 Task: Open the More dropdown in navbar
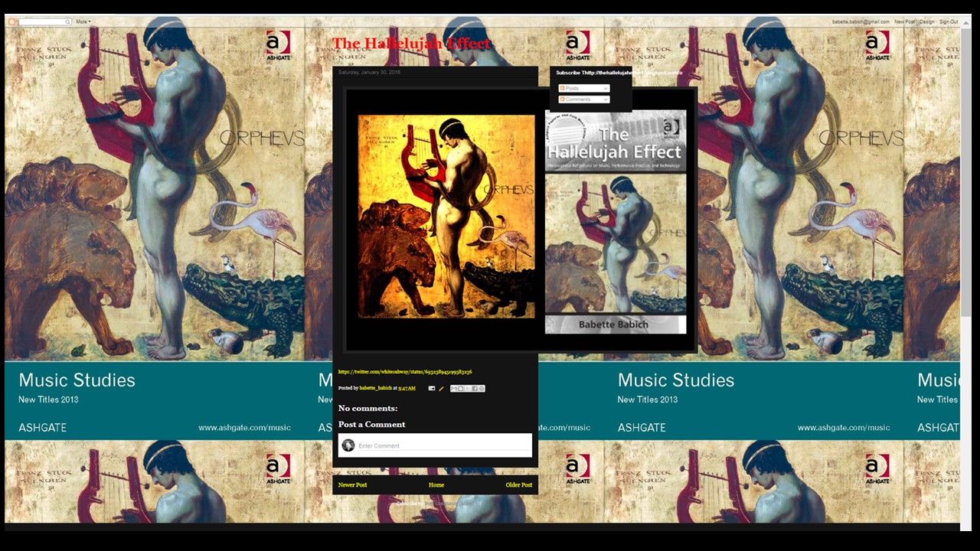[83, 21]
